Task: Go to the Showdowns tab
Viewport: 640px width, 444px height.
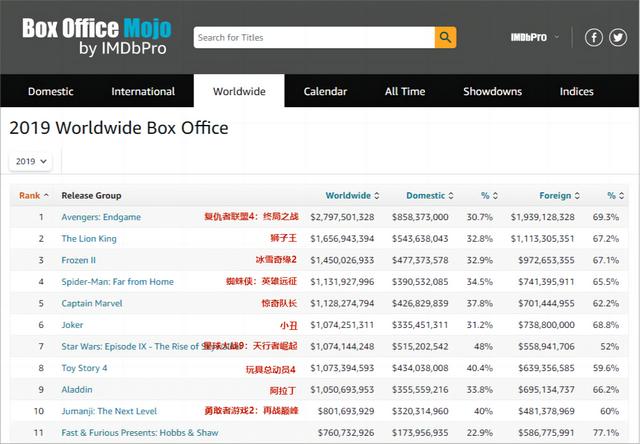Action: click(492, 91)
